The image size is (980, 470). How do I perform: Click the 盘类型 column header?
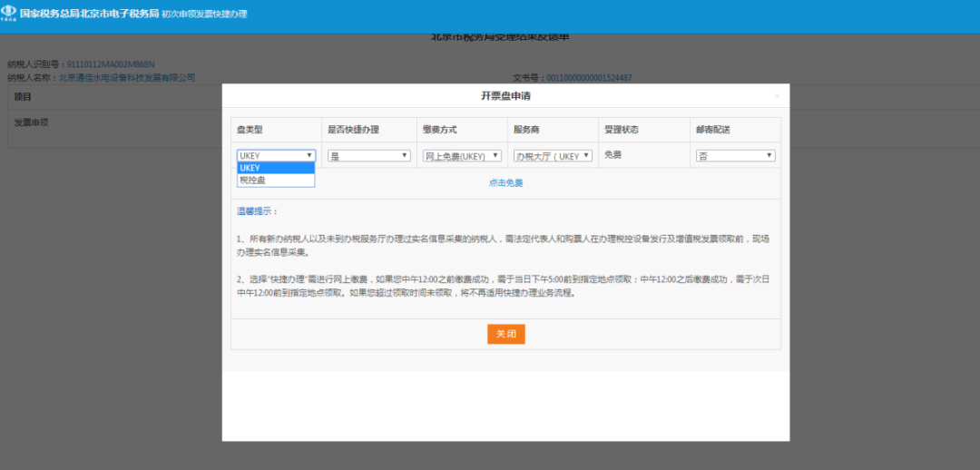click(x=250, y=130)
